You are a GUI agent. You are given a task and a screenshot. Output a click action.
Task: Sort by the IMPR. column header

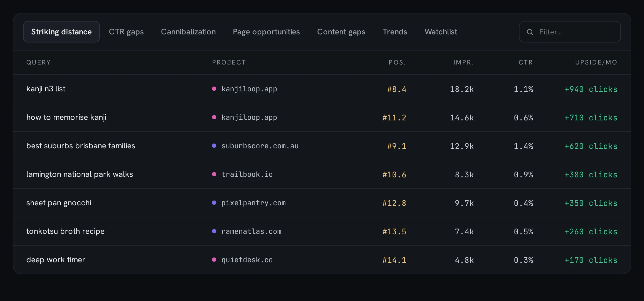pyautogui.click(x=463, y=62)
